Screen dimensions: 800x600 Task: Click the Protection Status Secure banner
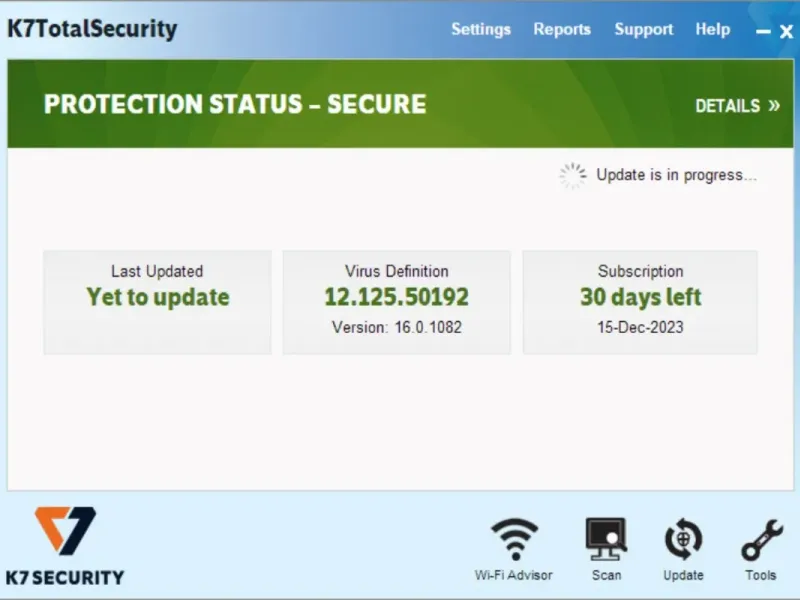tap(401, 104)
